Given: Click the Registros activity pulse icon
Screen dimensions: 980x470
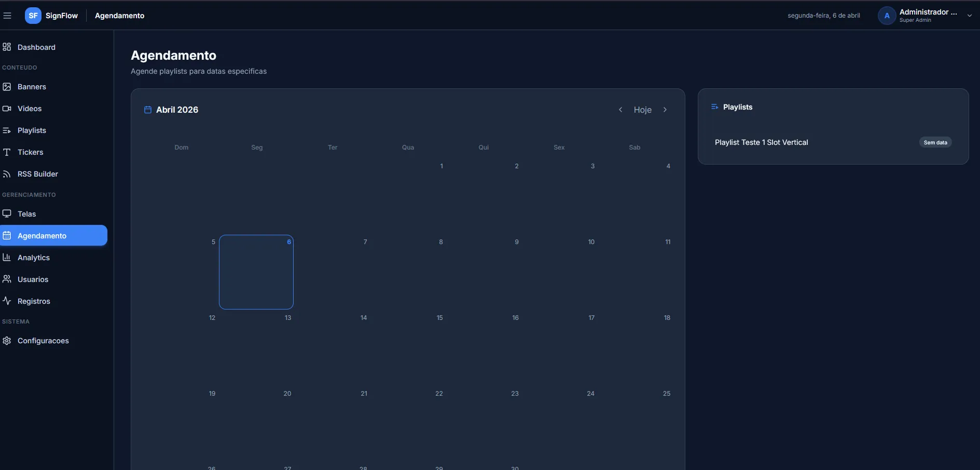Looking at the screenshot, I should [7, 301].
